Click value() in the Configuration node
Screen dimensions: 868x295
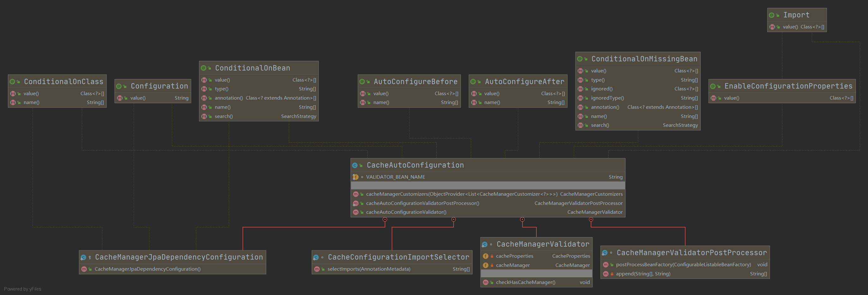pyautogui.click(x=138, y=98)
